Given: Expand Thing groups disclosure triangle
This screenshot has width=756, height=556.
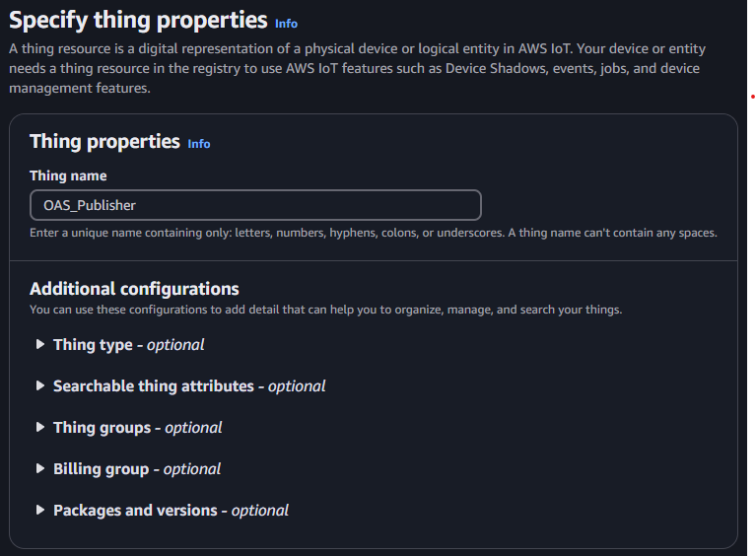Looking at the screenshot, I should click(40, 427).
